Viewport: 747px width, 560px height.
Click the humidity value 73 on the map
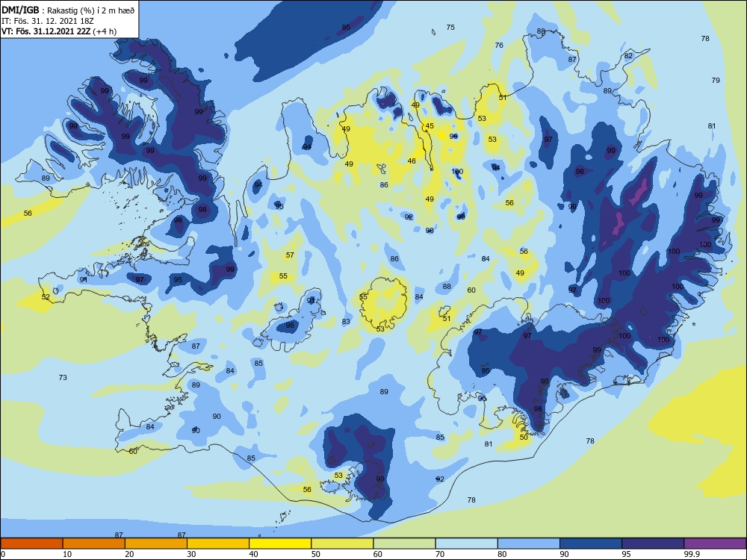(63, 378)
